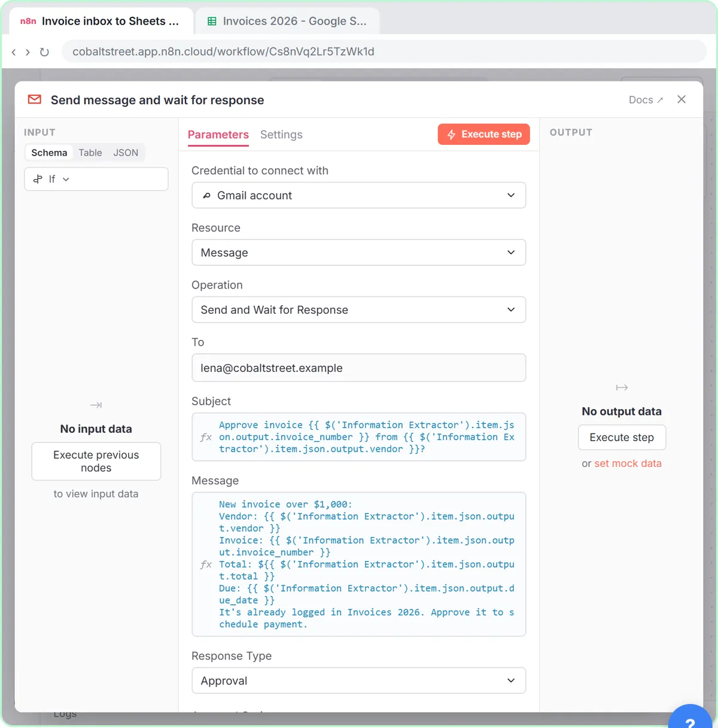Click the fx icon in Message field
718x728 pixels.
206,564
